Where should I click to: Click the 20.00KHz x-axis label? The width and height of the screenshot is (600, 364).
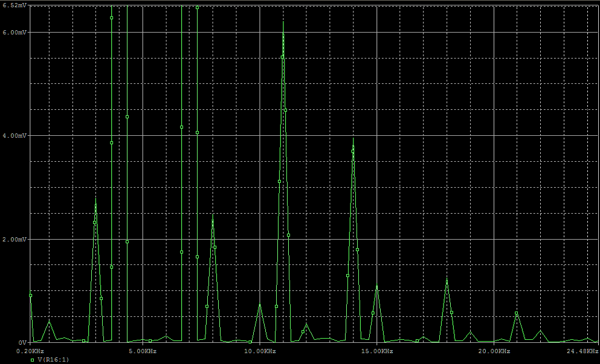pyautogui.click(x=494, y=351)
